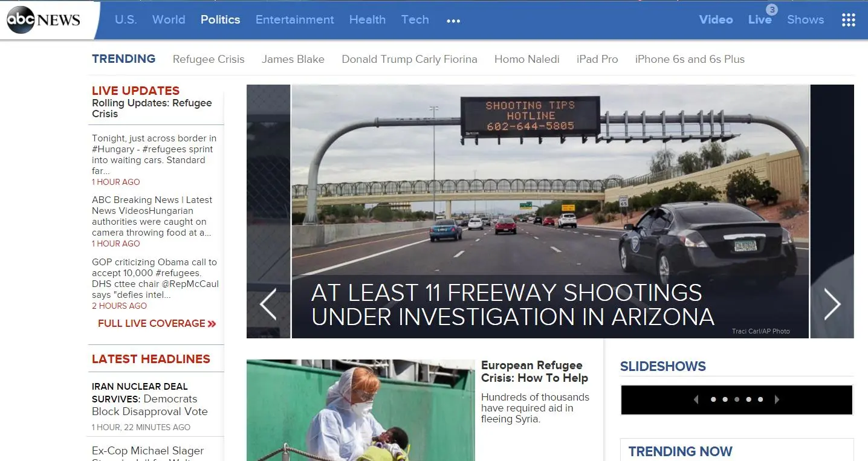Viewport: 868px width, 461px height.
Task: Advance the main story carousel with right arrow
Action: [832, 305]
